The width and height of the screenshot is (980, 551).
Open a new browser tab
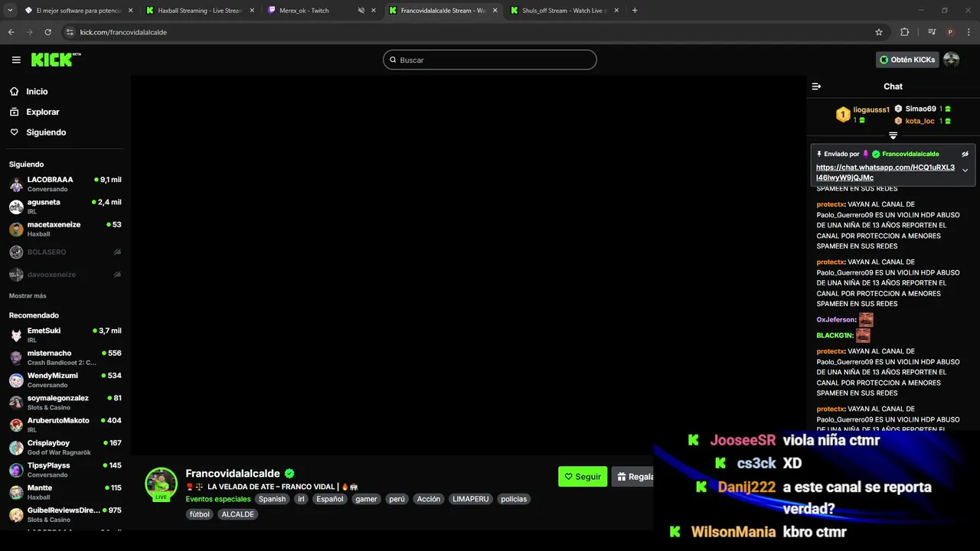tap(635, 11)
